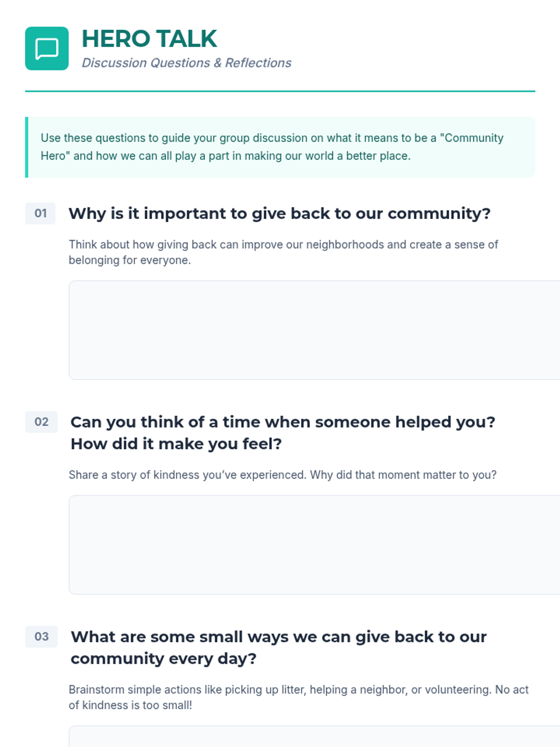Click the Discussion Questions & Reflections subtitle
Image resolution: width=560 pixels, height=747 pixels.
187,63
